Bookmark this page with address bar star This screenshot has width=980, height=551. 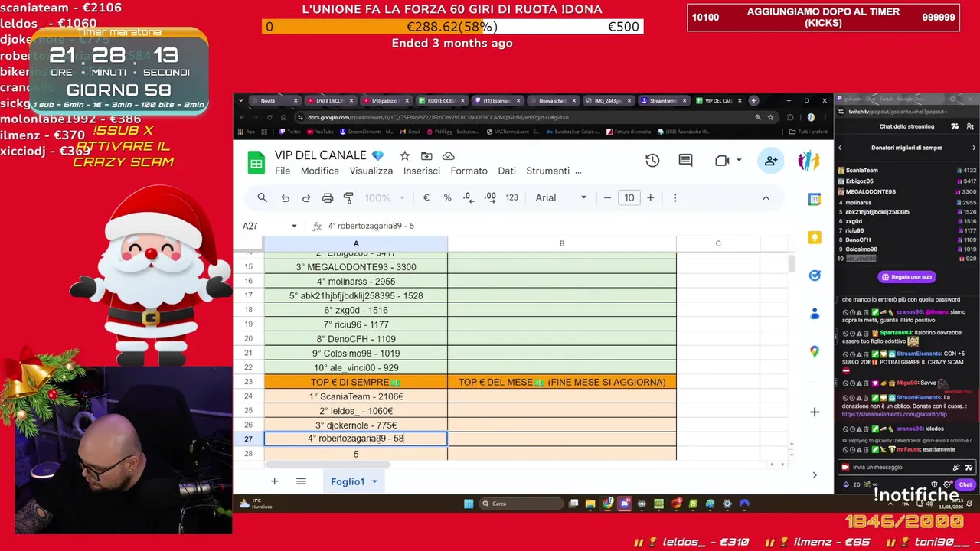(x=769, y=117)
